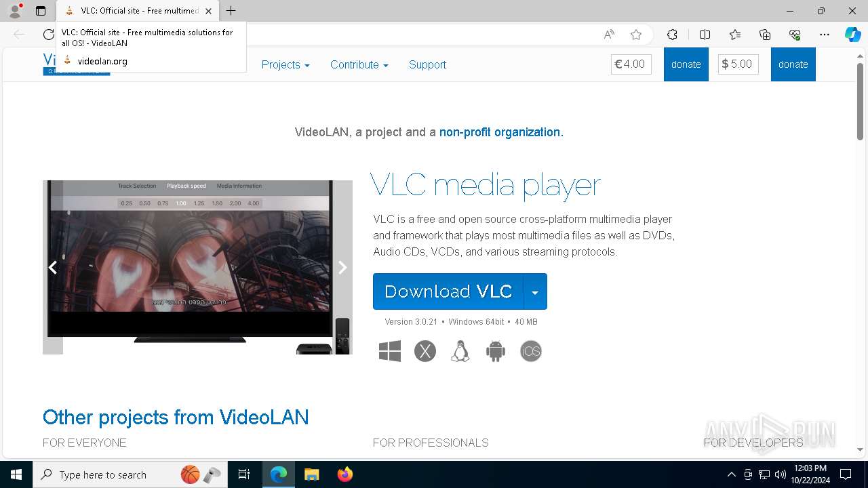Viewport: 868px width, 488px height.
Task: Open Browser essentials heart icon
Action: pos(795,35)
